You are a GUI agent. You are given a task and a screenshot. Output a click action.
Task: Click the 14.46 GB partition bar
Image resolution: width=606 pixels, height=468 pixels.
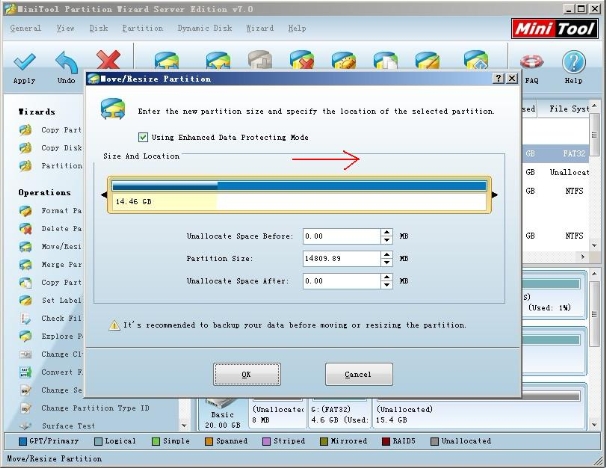point(300,195)
